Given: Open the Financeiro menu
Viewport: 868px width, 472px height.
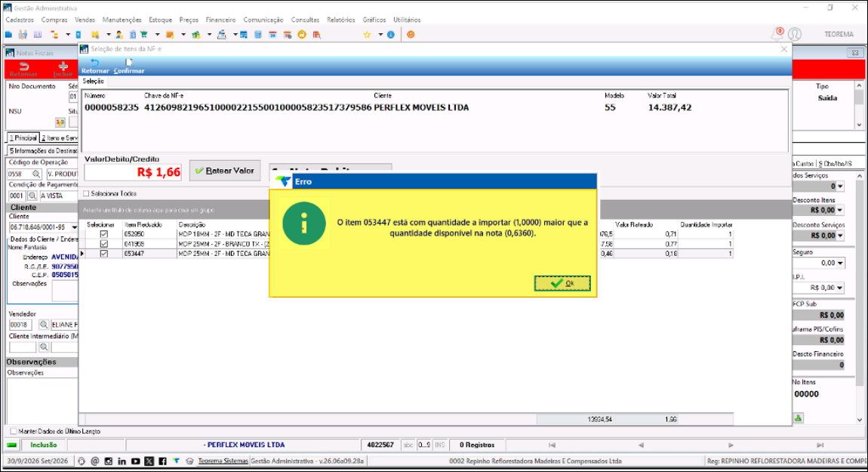Looking at the screenshot, I should pyautogui.click(x=221, y=20).
